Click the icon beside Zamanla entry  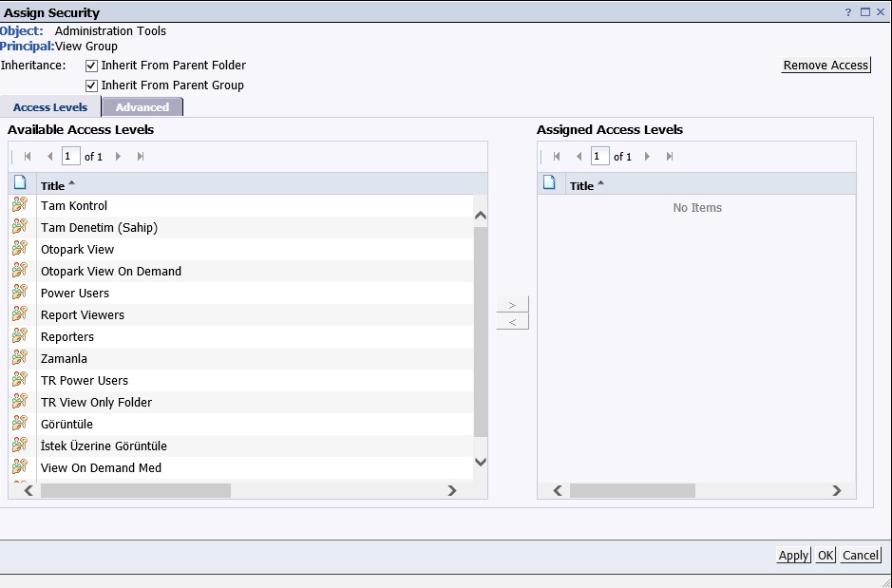(x=20, y=358)
